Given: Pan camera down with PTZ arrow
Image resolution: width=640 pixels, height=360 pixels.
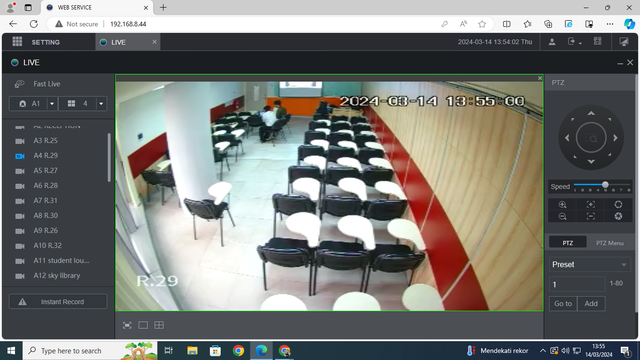Looking at the screenshot, I should click(x=591, y=162).
